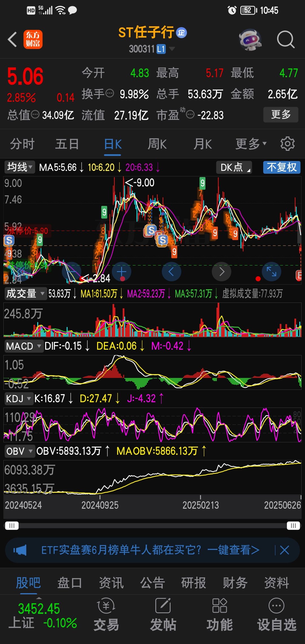Open the robot assistant avatar
The height and width of the screenshot is (644, 305).
pos(250,40)
